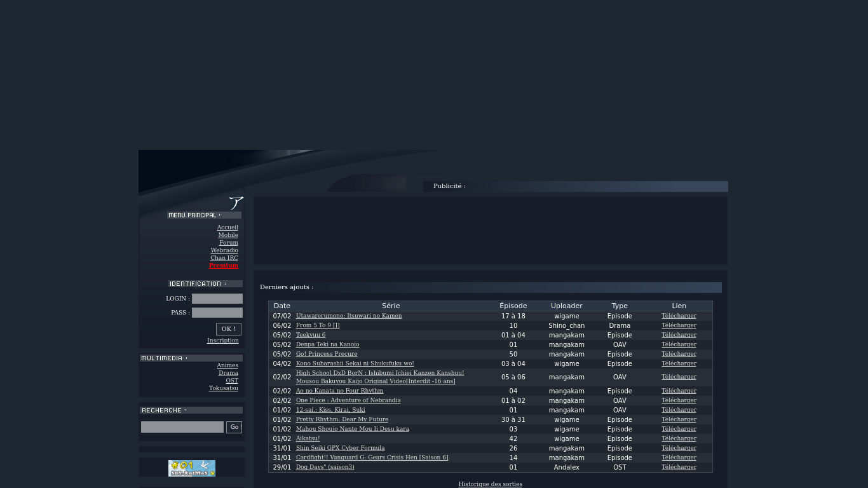Browse the OST multimedia section
Screen dimensions: 868x488
pos(232,381)
